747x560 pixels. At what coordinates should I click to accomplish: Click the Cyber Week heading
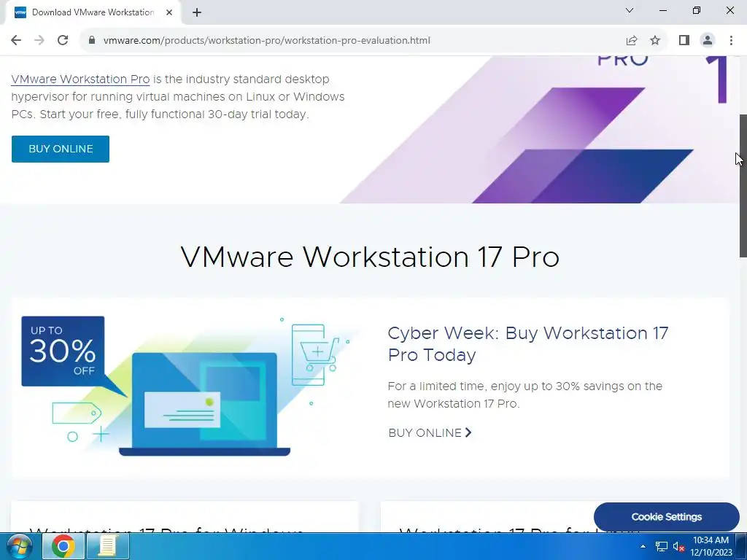[x=528, y=344]
